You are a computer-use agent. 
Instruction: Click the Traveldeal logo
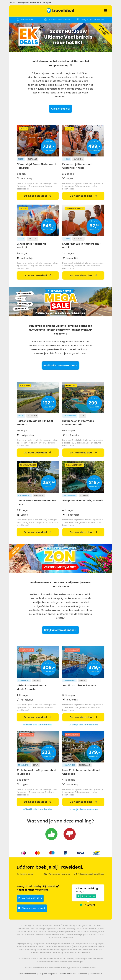[60, 11]
